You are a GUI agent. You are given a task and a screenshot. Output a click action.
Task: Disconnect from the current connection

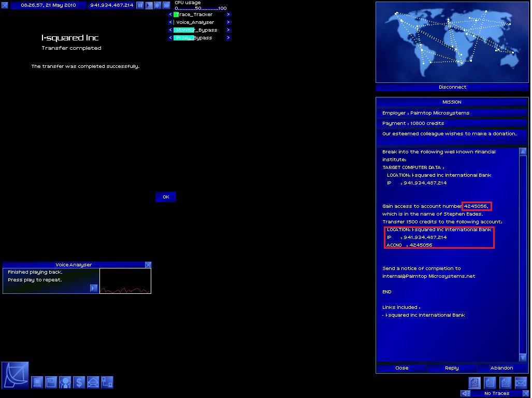pos(452,87)
